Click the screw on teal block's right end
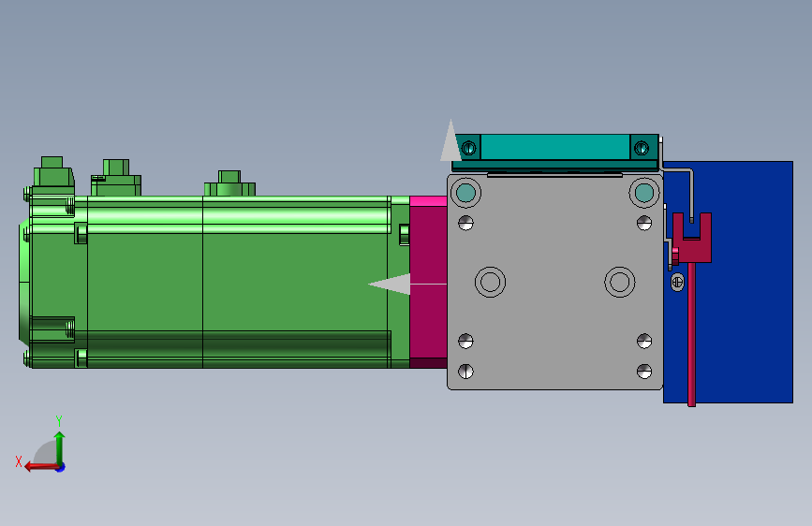The height and width of the screenshot is (526, 812). pyautogui.click(x=642, y=148)
